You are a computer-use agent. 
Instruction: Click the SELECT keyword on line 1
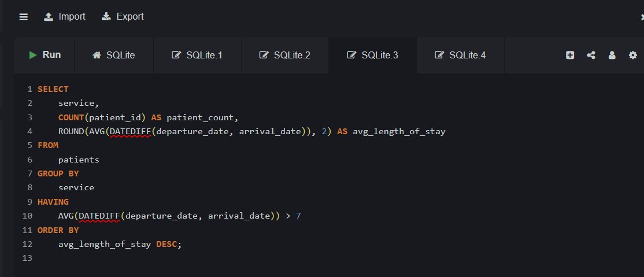click(x=53, y=89)
